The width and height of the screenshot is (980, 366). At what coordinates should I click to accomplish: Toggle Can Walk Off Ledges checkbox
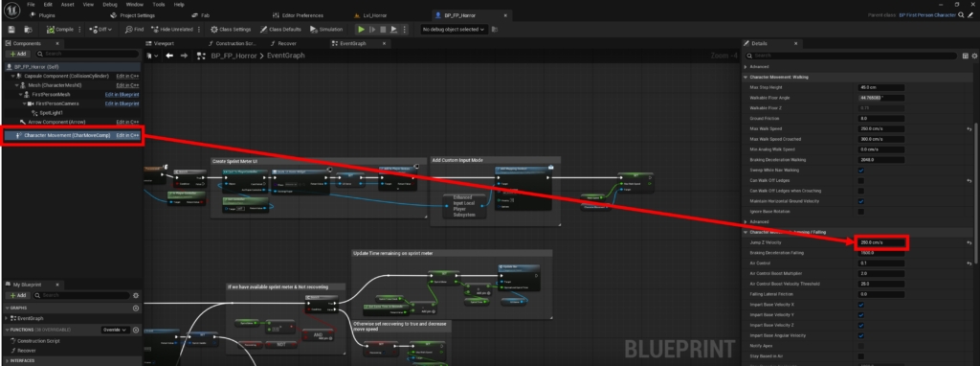click(860, 181)
